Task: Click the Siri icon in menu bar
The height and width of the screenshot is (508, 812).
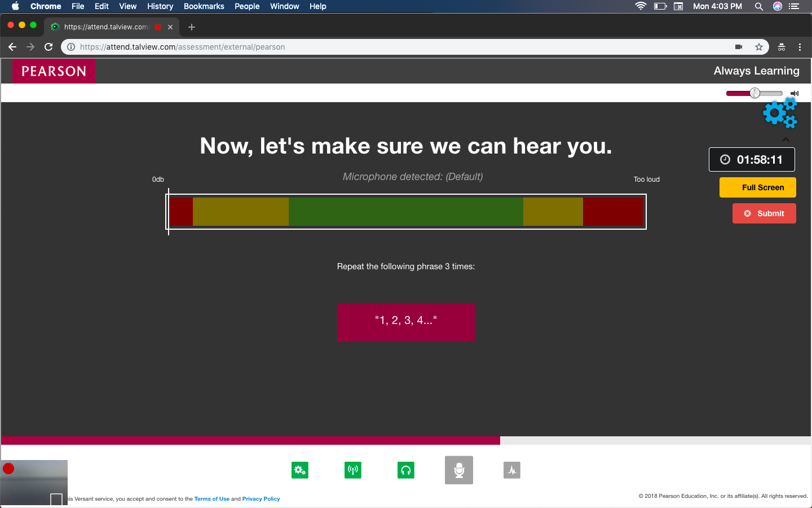Action: coord(778,6)
